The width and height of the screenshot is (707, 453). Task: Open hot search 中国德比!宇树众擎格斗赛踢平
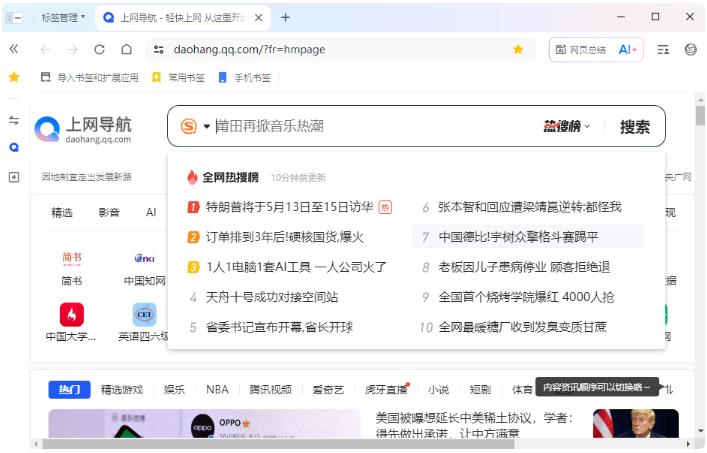[528, 237]
